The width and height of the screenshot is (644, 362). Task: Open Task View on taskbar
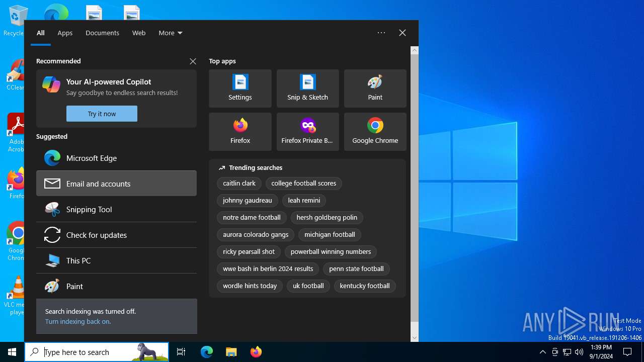coord(181,352)
